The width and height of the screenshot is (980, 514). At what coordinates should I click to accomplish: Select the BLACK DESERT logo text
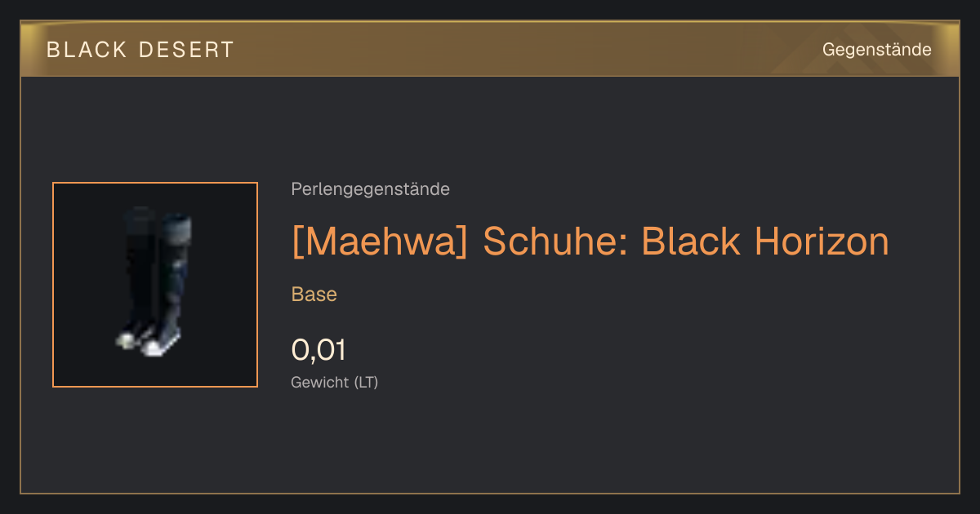point(140,50)
